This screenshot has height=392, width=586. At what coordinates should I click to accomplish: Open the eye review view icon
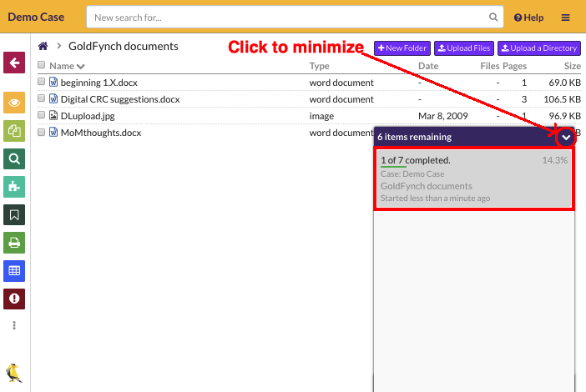(x=14, y=103)
